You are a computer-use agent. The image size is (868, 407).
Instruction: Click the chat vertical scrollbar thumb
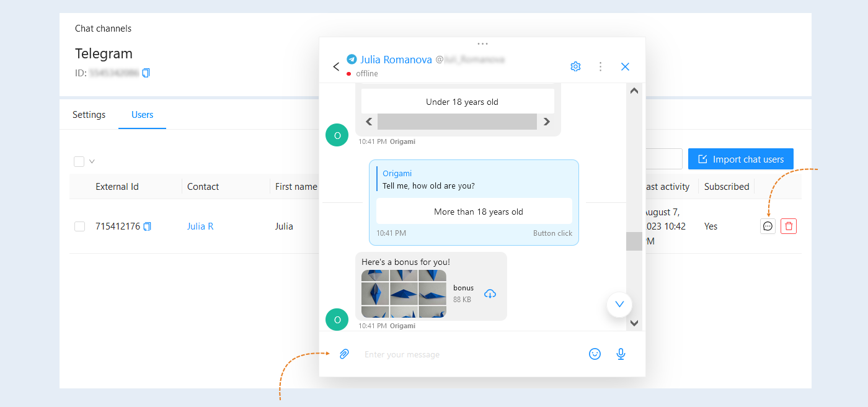pyautogui.click(x=634, y=241)
